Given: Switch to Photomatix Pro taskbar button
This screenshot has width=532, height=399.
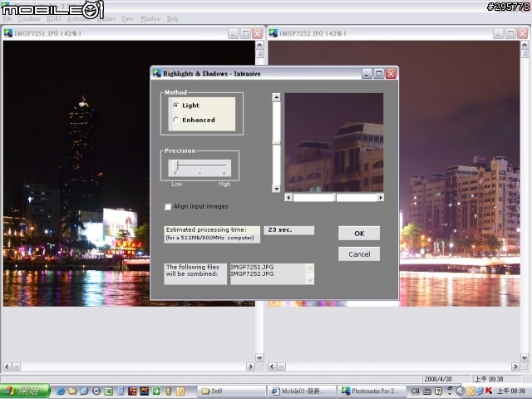Looking at the screenshot, I should [372, 392].
